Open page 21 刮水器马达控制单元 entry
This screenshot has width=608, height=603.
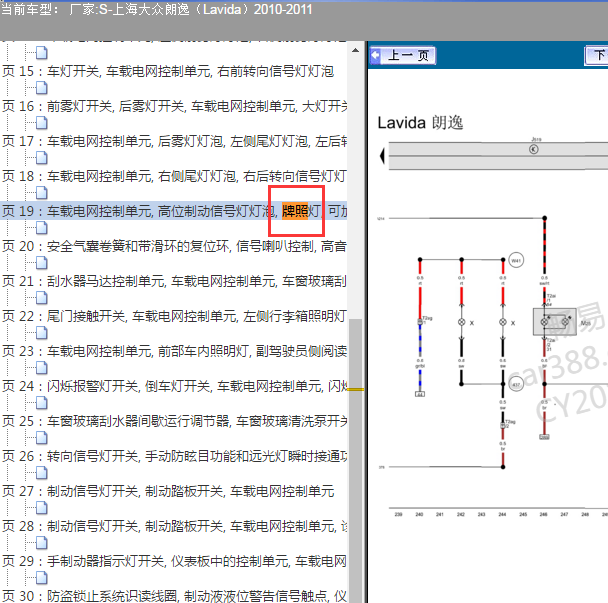(174, 281)
